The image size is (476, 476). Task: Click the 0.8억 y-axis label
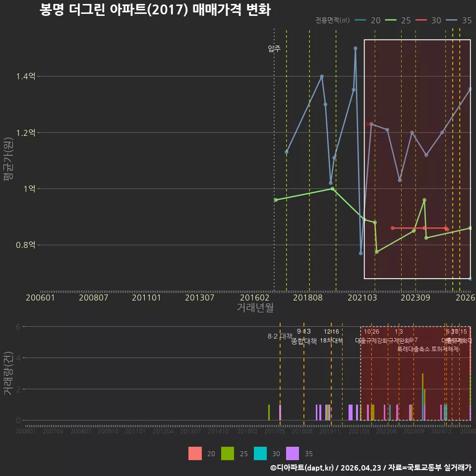(26, 244)
